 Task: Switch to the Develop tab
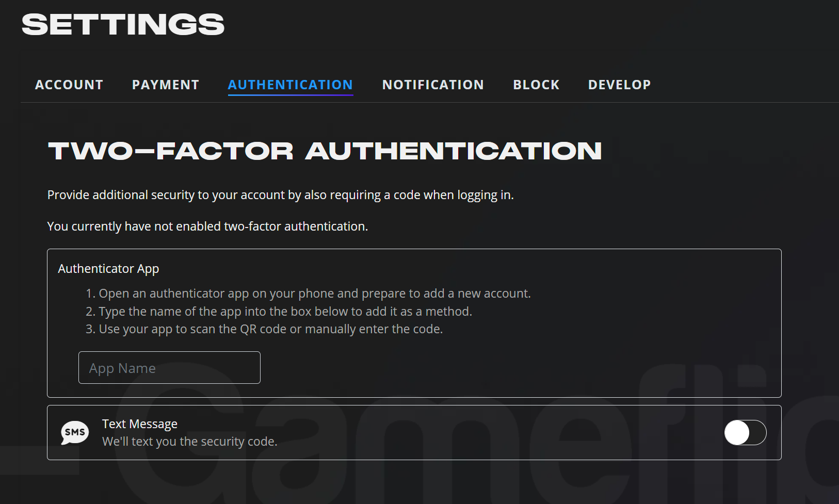click(619, 85)
